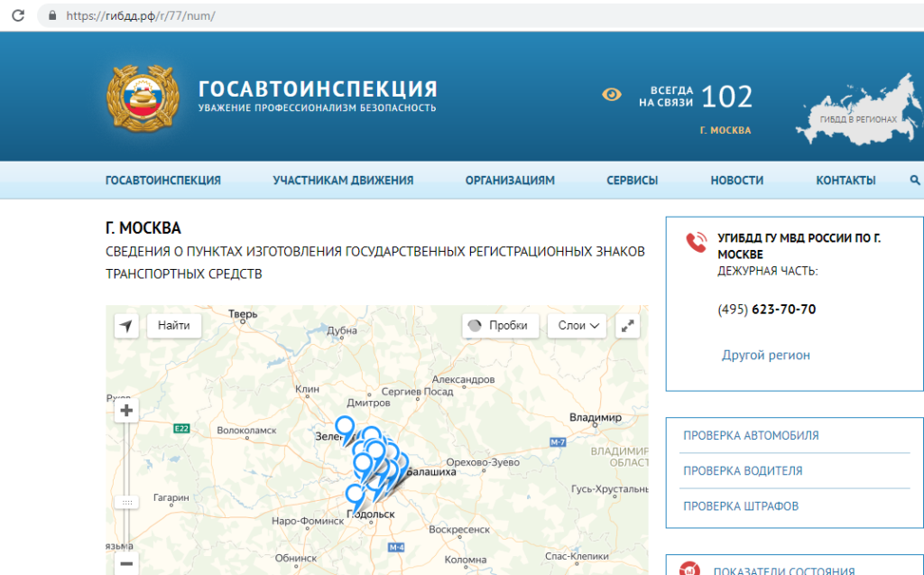Open the НОВОСТИ menu

(736, 181)
